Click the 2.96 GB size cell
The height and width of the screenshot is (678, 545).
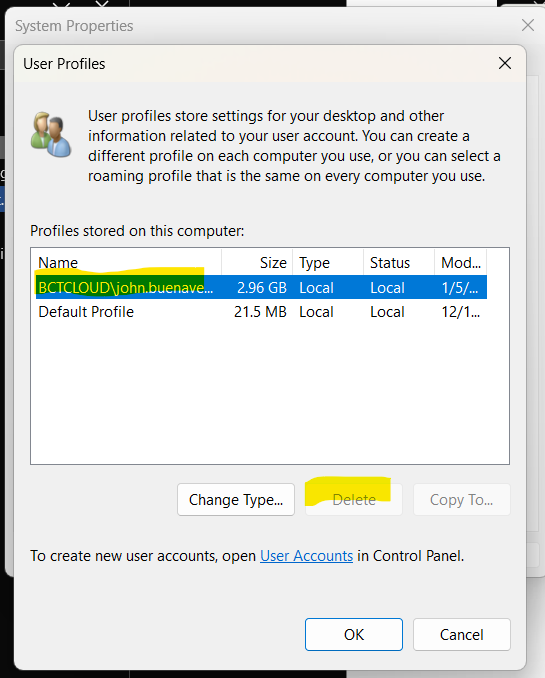(262, 288)
